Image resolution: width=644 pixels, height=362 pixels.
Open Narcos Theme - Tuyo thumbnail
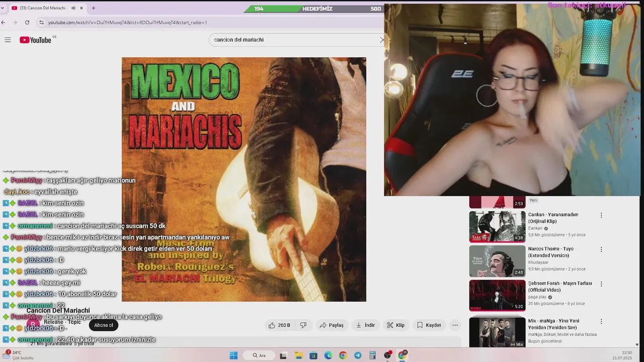pos(497,261)
